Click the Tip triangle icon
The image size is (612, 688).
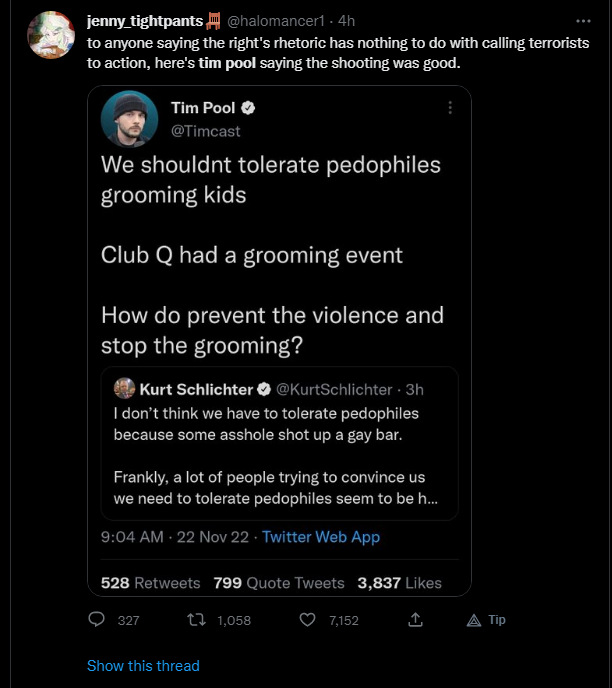pyautogui.click(x=474, y=620)
